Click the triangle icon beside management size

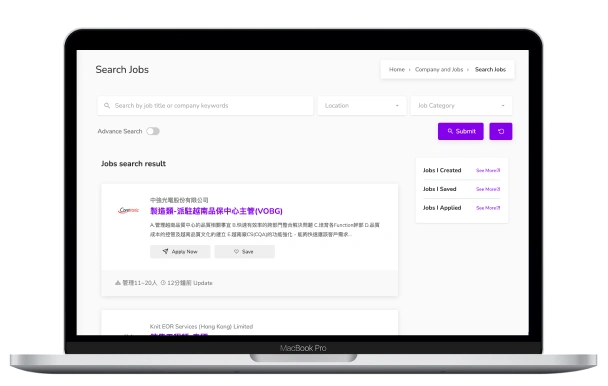[118, 283]
